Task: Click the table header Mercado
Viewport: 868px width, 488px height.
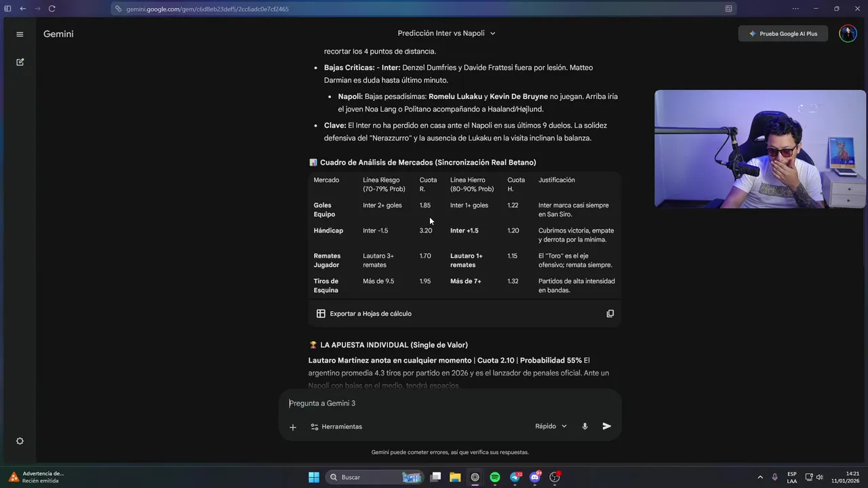Action: tap(326, 180)
